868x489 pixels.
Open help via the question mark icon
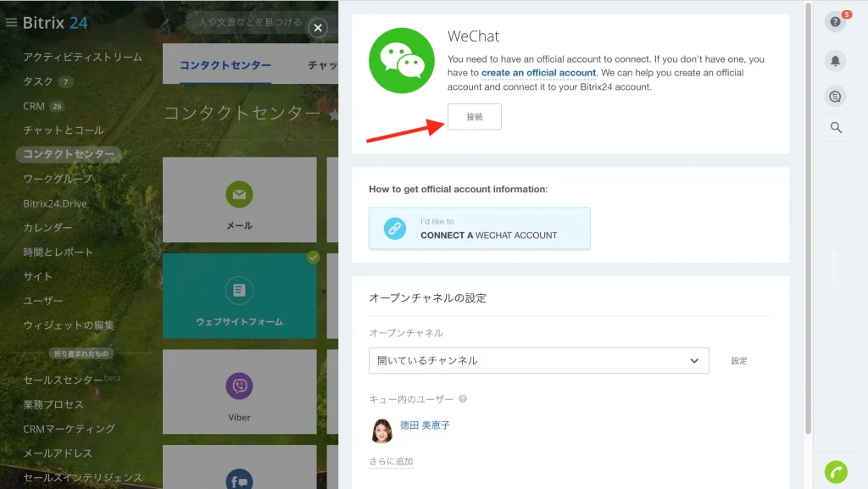835,23
